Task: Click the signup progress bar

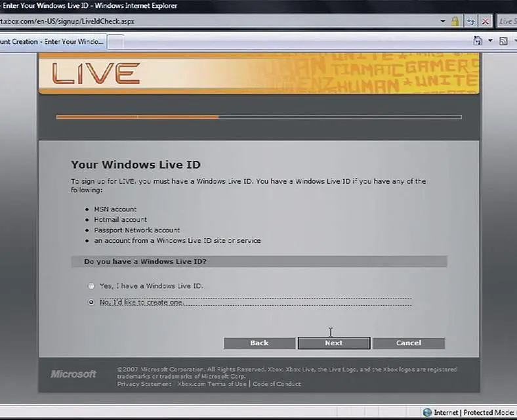Action: point(259,117)
